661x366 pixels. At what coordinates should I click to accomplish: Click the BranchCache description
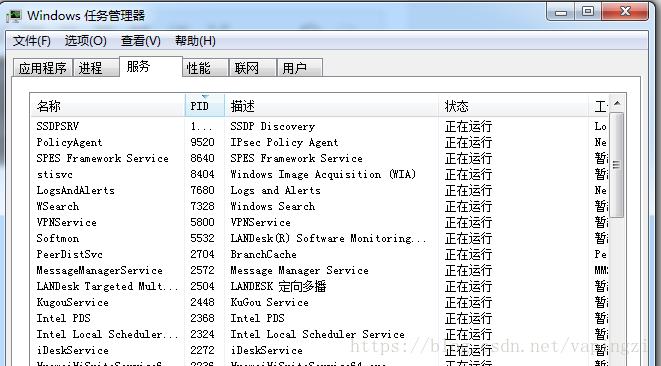point(263,255)
